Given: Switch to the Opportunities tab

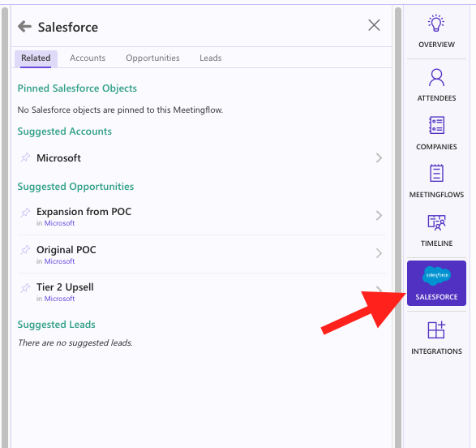Looking at the screenshot, I should coord(152,58).
